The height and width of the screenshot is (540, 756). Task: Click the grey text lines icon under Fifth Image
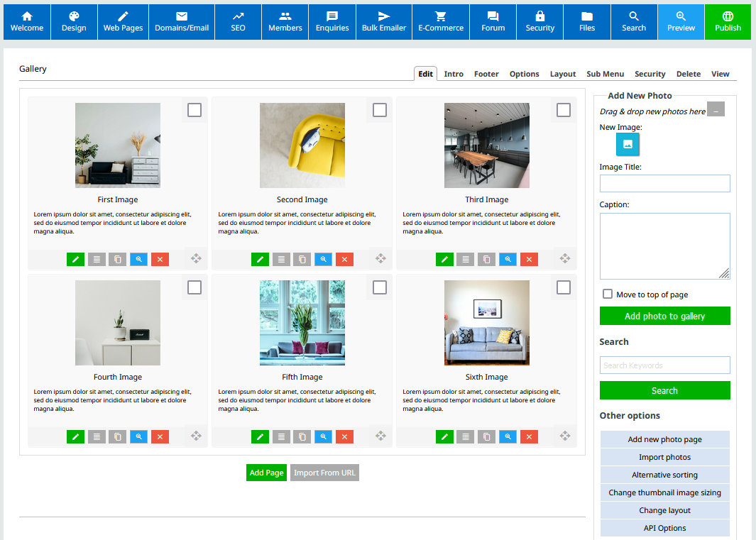tap(281, 436)
